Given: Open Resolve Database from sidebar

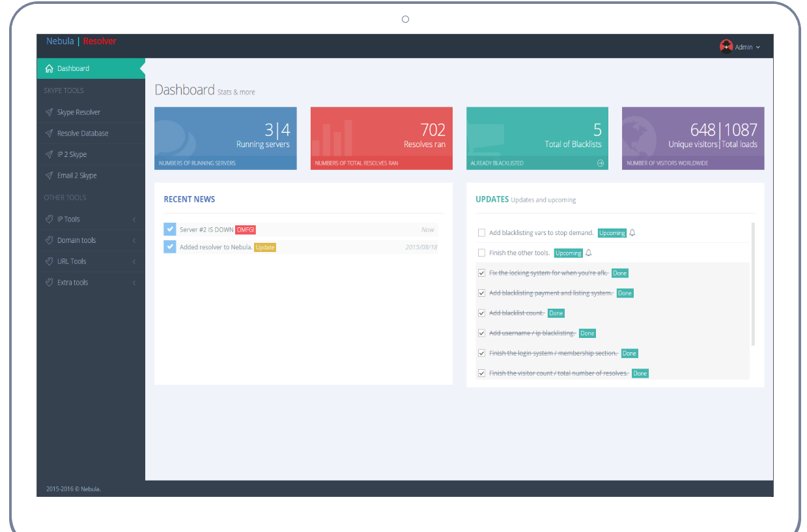Looking at the screenshot, I should click(83, 133).
